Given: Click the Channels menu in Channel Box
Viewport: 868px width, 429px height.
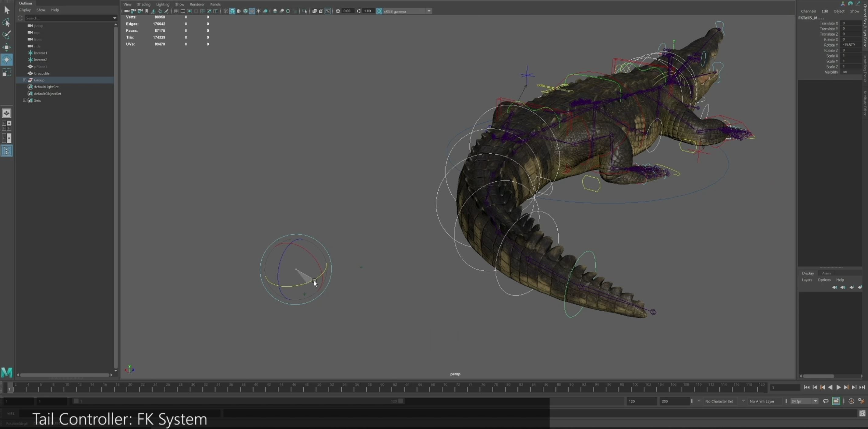Looking at the screenshot, I should click(x=808, y=11).
